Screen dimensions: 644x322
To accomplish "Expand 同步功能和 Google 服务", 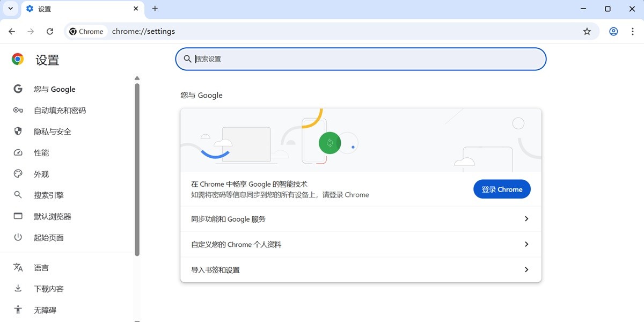I will [x=360, y=219].
